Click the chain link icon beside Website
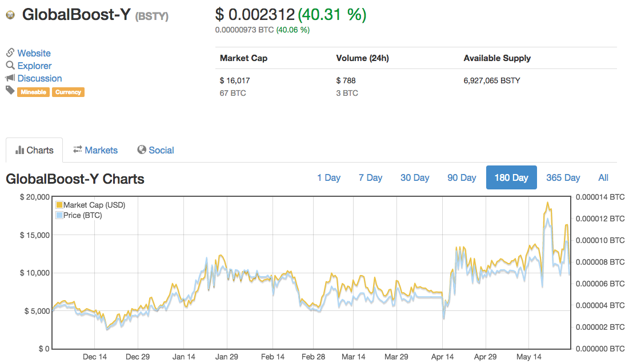Viewport: 641px width, 364px height. (x=10, y=52)
